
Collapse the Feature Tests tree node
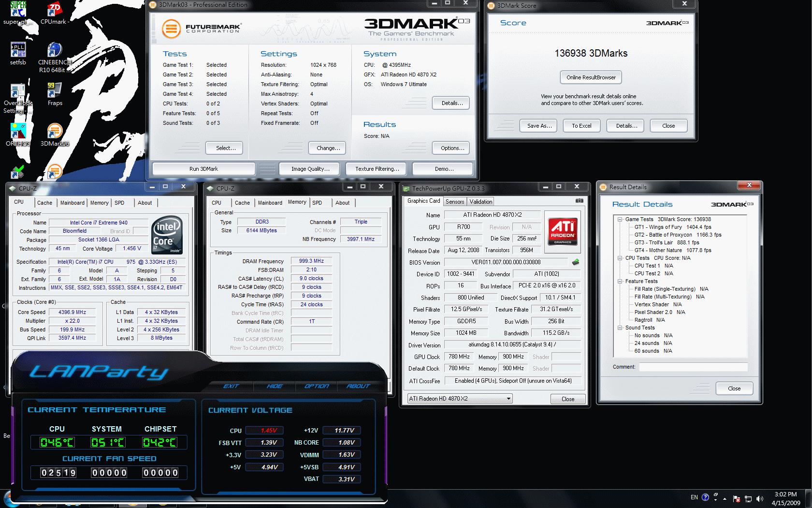(620, 281)
